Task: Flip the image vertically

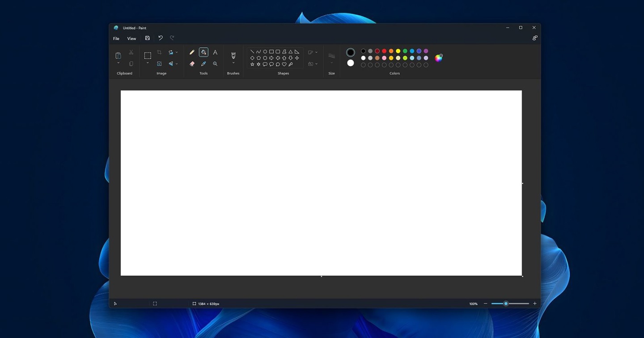Action: 171,63
